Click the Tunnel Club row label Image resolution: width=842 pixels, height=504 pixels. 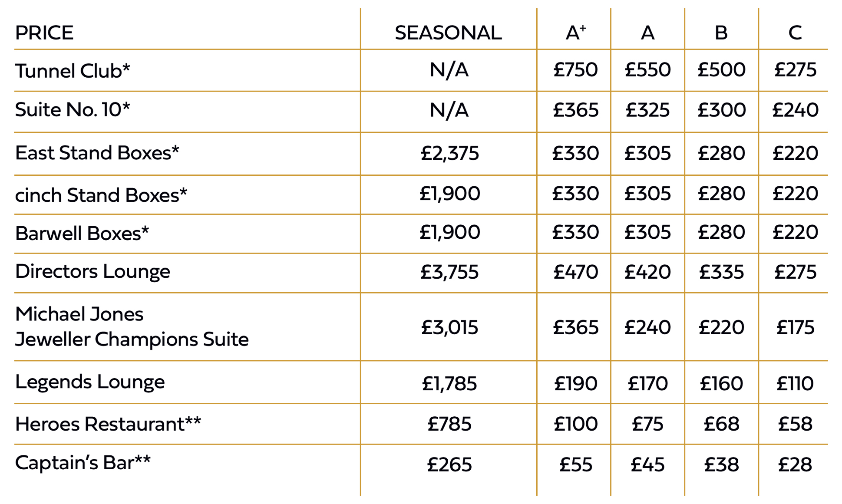(x=73, y=71)
